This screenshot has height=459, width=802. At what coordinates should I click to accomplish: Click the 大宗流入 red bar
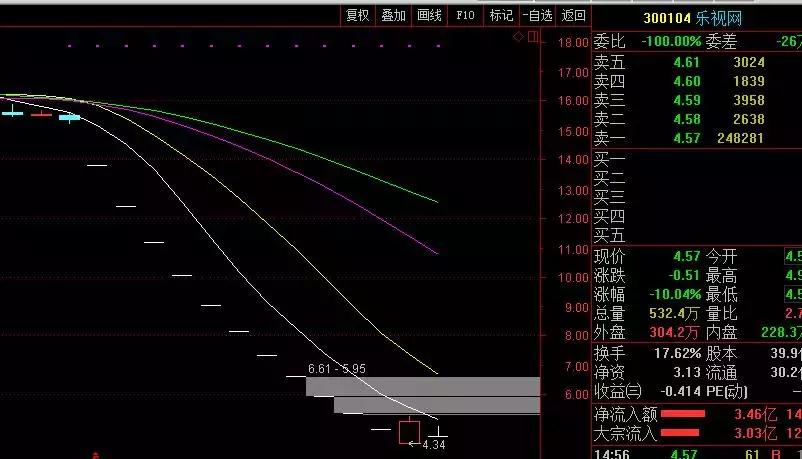tap(680, 433)
